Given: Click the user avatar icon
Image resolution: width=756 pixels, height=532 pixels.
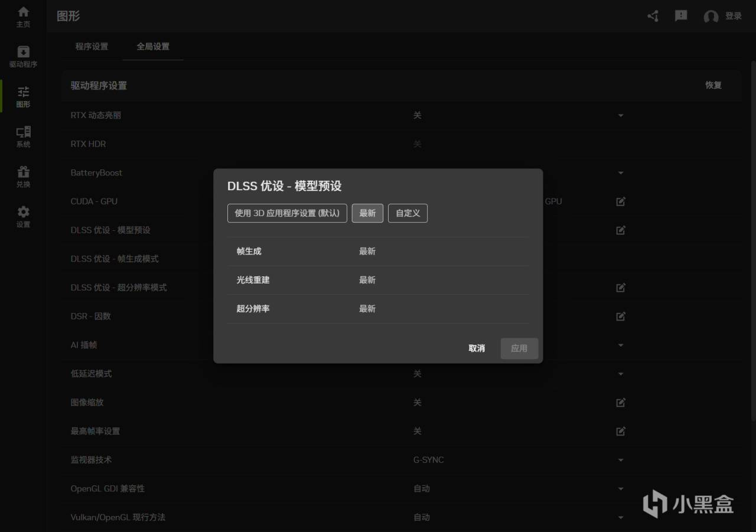Looking at the screenshot, I should tap(711, 17).
